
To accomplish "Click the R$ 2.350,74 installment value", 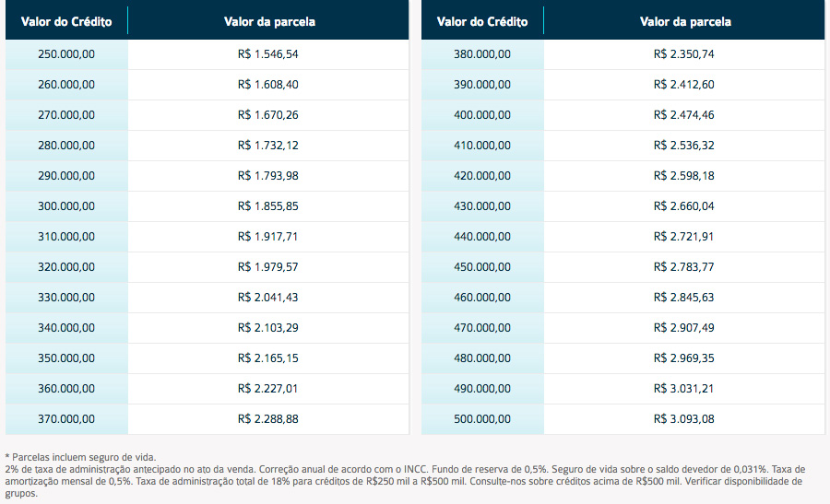I will click(x=684, y=54).
